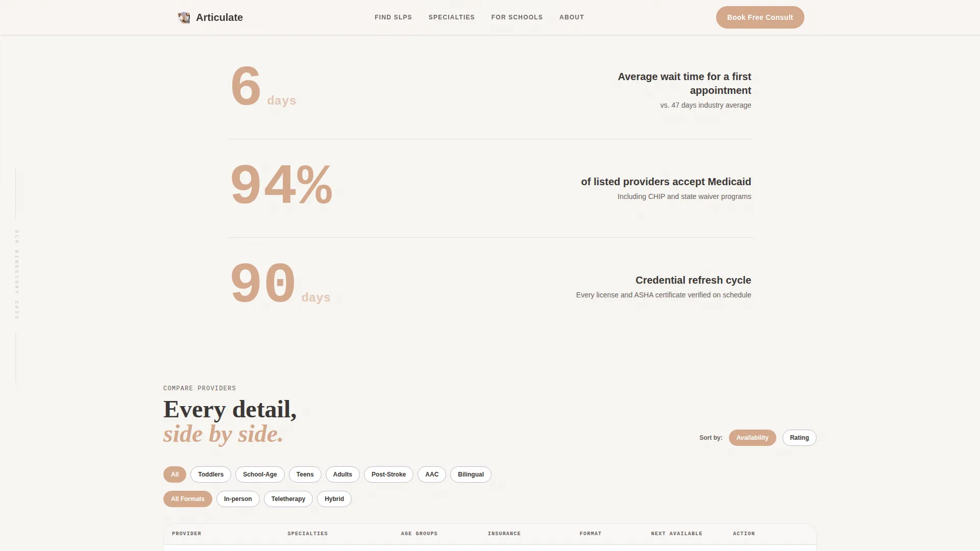The height and width of the screenshot is (551, 980).
Task: Select the All Formats chip
Action: (x=188, y=499)
